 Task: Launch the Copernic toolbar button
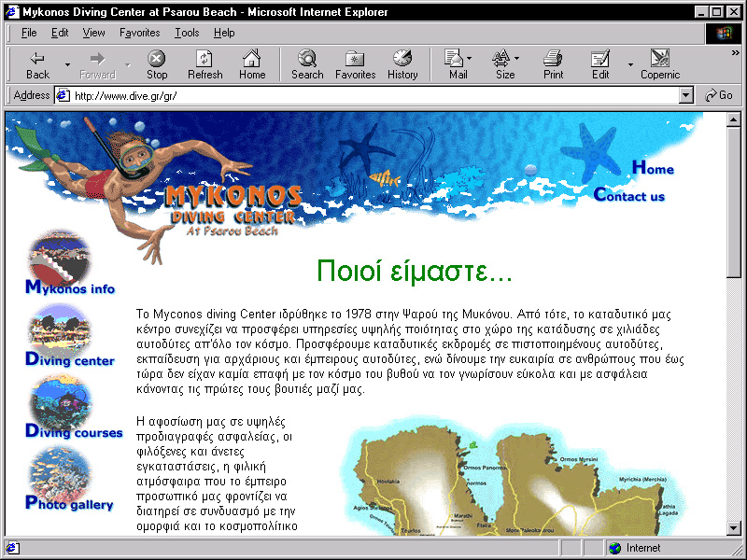tap(660, 64)
